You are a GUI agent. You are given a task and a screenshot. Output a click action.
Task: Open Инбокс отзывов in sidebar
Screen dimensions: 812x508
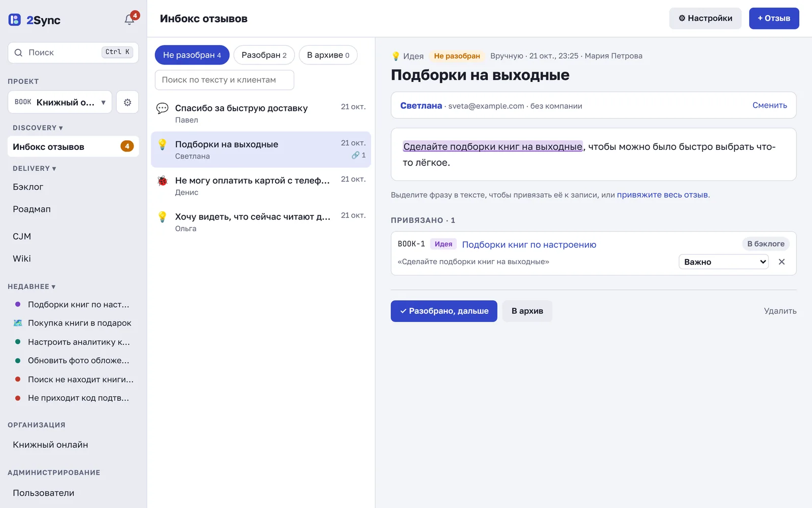[74, 146]
